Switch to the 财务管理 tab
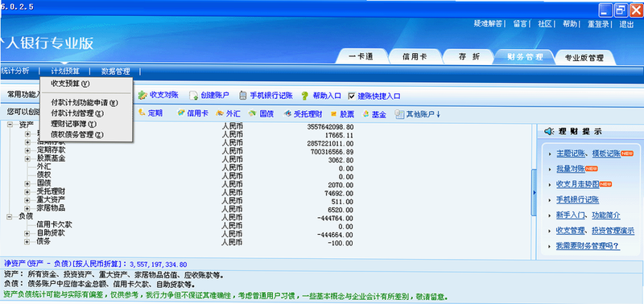This screenshot has height=304, width=644. pyautogui.click(x=525, y=57)
